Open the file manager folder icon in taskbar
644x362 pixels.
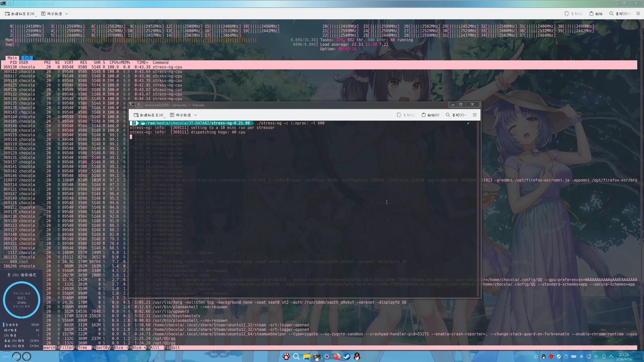pyautogui.click(x=307, y=356)
